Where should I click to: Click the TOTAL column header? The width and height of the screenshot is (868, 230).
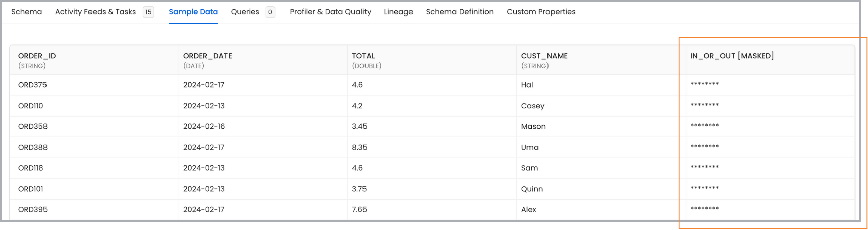[x=363, y=56]
